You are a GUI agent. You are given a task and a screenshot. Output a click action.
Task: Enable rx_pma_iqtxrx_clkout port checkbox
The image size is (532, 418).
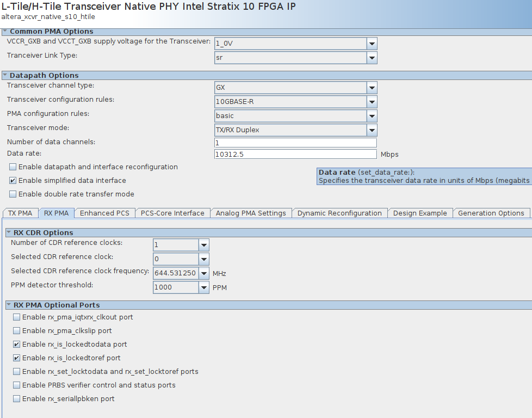click(x=17, y=317)
